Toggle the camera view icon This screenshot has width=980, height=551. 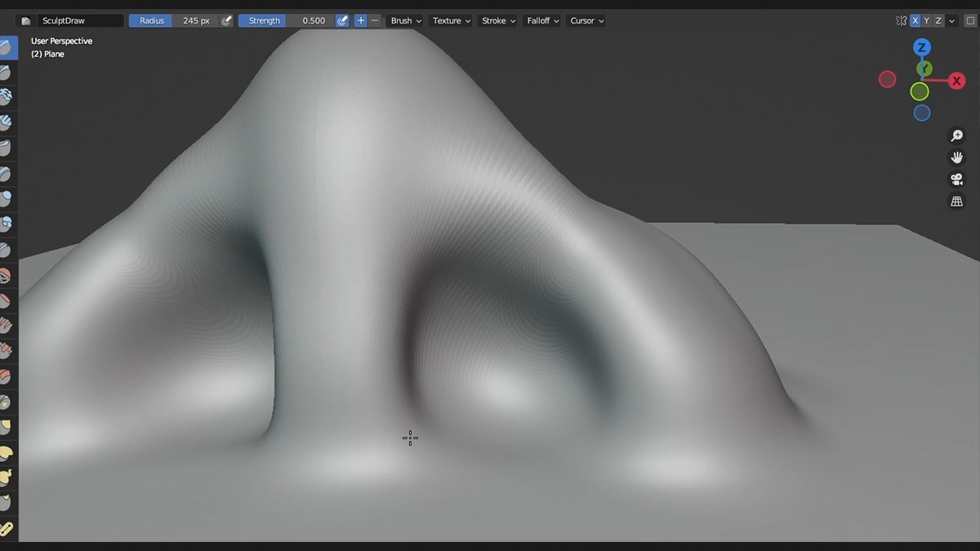[x=957, y=179]
